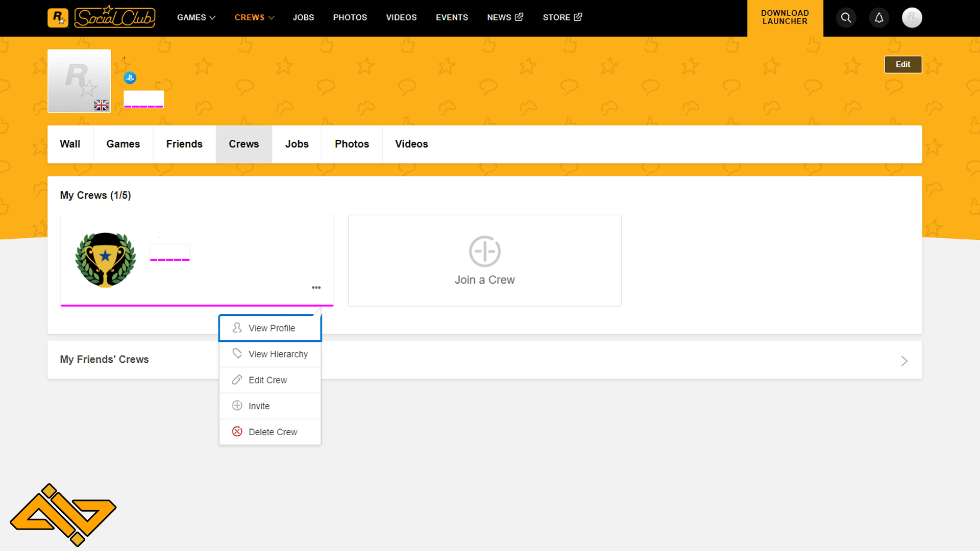Screen dimensions: 980x551
Task: Open the account avatar in top bar
Action: tap(912, 18)
